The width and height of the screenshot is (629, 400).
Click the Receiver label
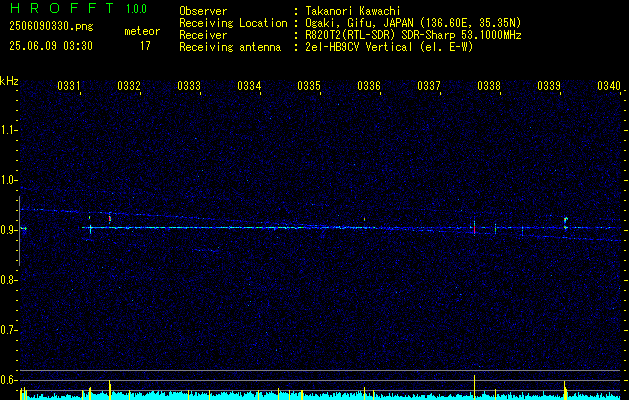pyautogui.click(x=203, y=35)
